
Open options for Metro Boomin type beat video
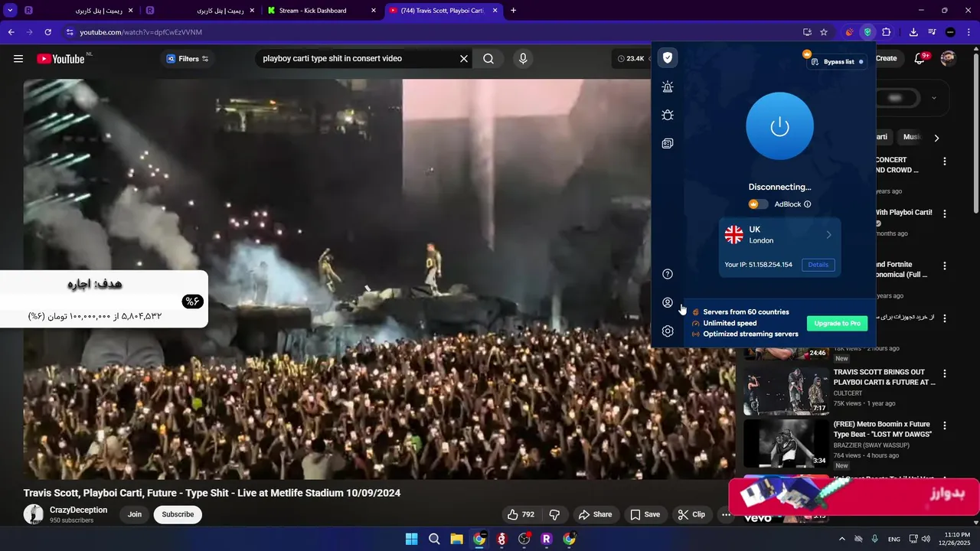point(945,425)
